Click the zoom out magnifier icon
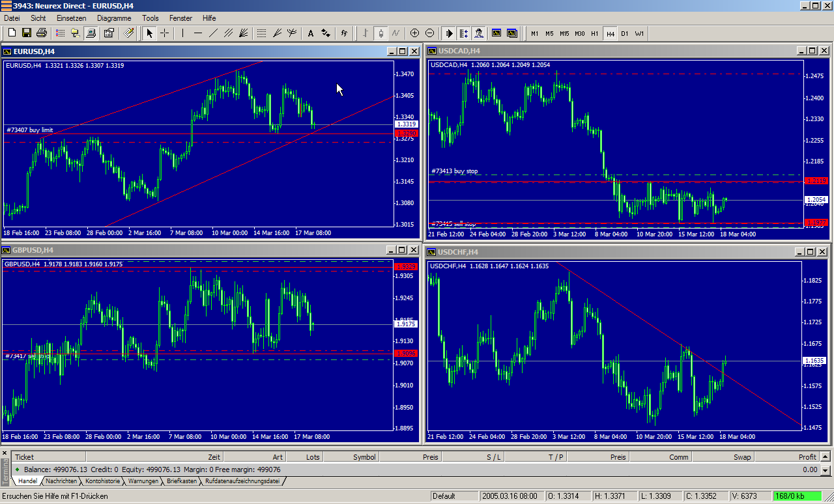Image resolution: width=834 pixels, height=504 pixels. coord(430,33)
